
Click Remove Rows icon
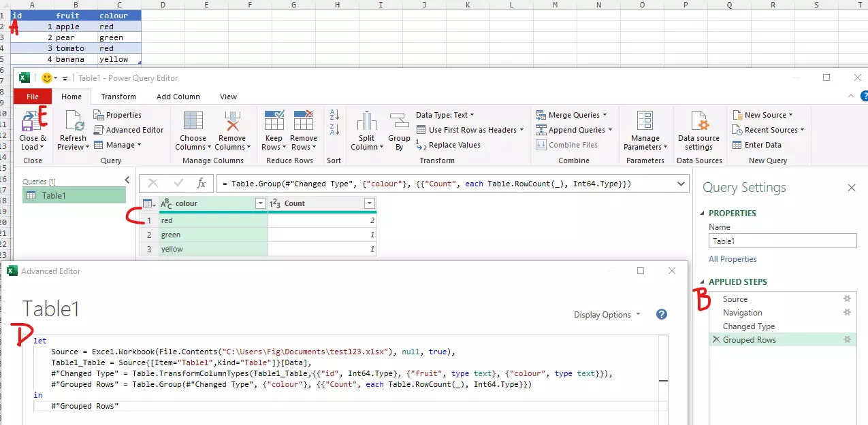point(304,121)
